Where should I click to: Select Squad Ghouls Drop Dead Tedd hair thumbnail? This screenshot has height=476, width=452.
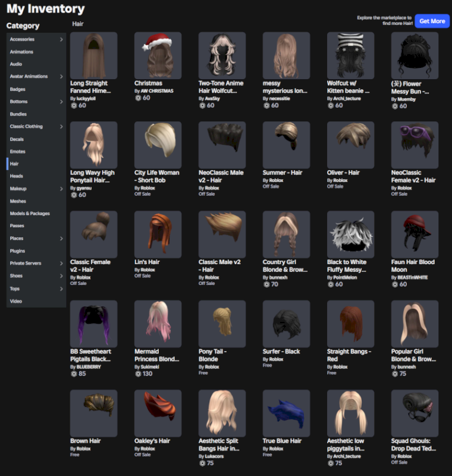coord(415,414)
